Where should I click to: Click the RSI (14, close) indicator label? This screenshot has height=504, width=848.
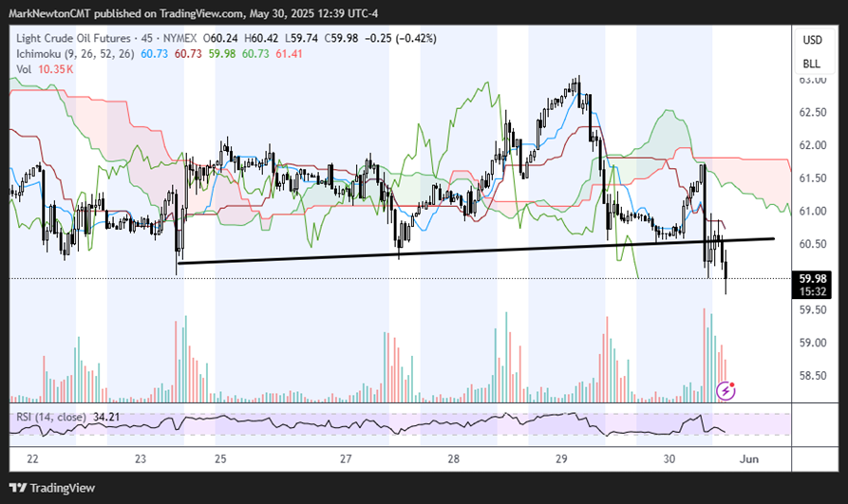click(x=51, y=417)
